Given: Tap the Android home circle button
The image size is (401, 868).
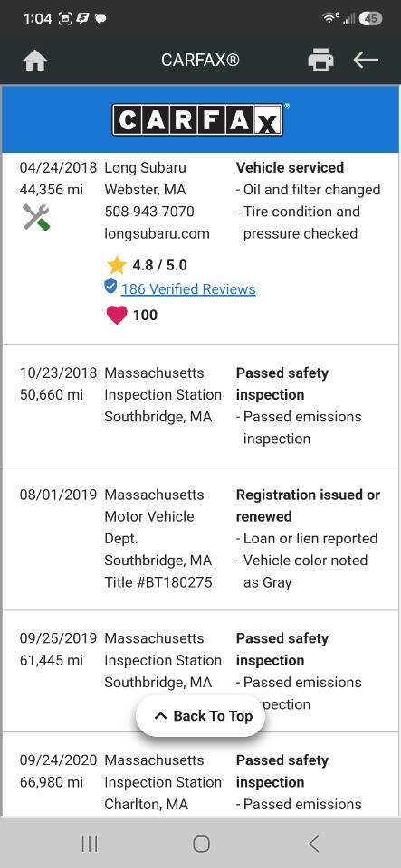Looking at the screenshot, I should 201,844.
